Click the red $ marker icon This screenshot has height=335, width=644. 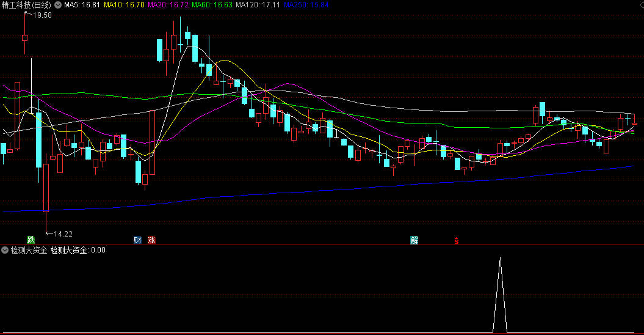[x=457, y=241]
